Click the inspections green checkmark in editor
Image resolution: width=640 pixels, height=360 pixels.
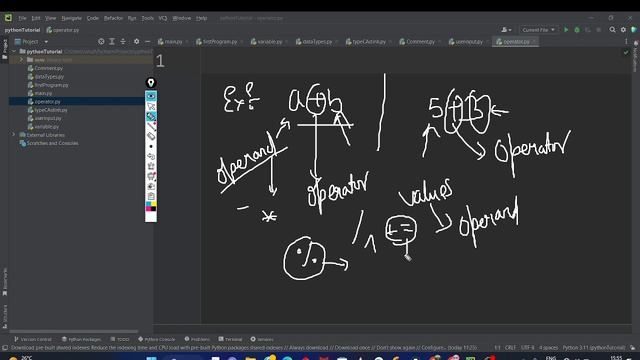tap(626, 52)
